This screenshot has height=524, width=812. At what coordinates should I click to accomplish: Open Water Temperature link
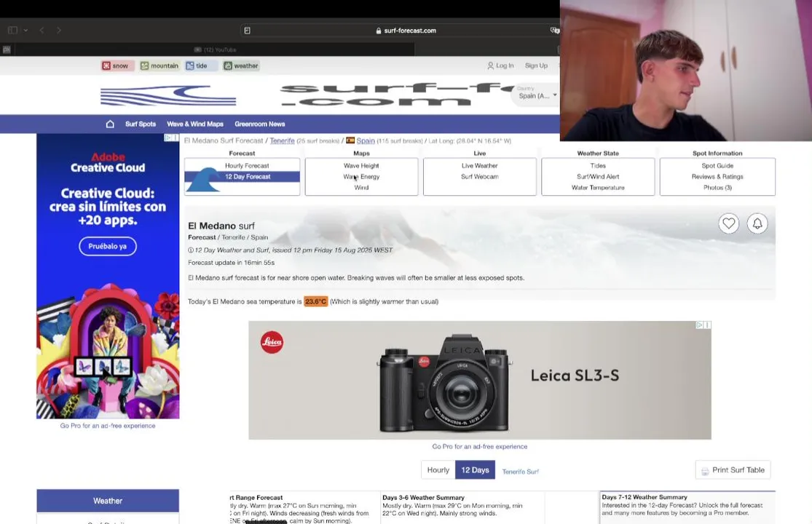(598, 188)
